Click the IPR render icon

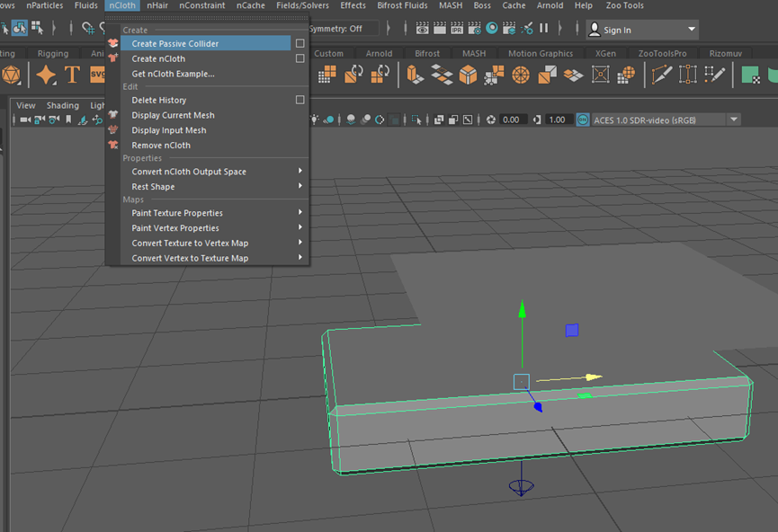click(457, 28)
